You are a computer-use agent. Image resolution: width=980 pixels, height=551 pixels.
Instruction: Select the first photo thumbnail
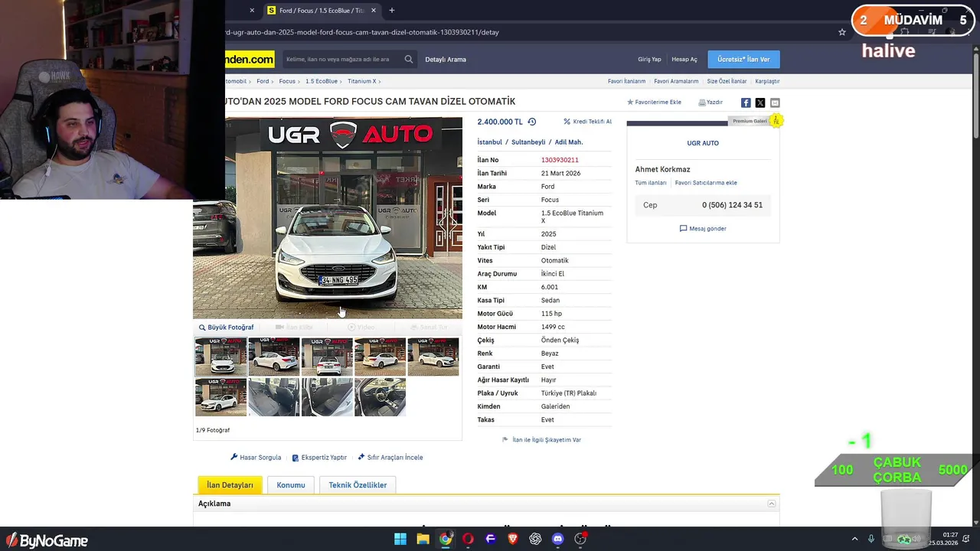point(221,357)
